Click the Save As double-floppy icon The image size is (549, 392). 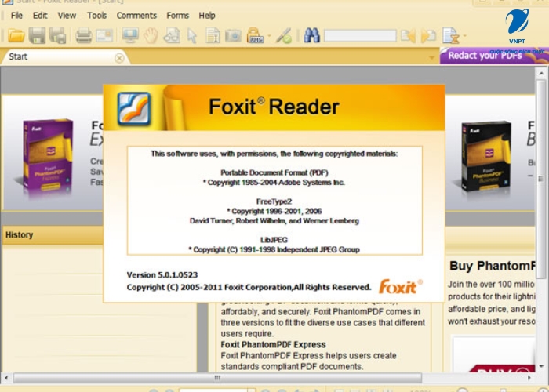[58, 35]
